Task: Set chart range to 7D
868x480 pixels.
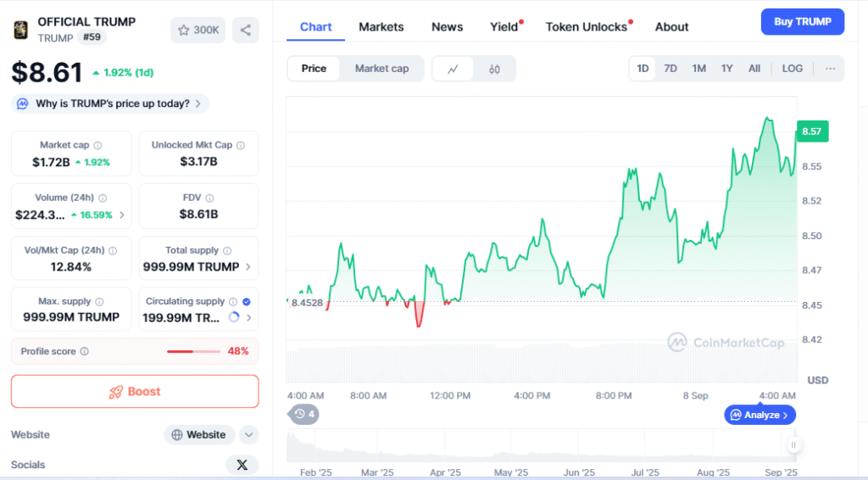Action: coord(670,69)
